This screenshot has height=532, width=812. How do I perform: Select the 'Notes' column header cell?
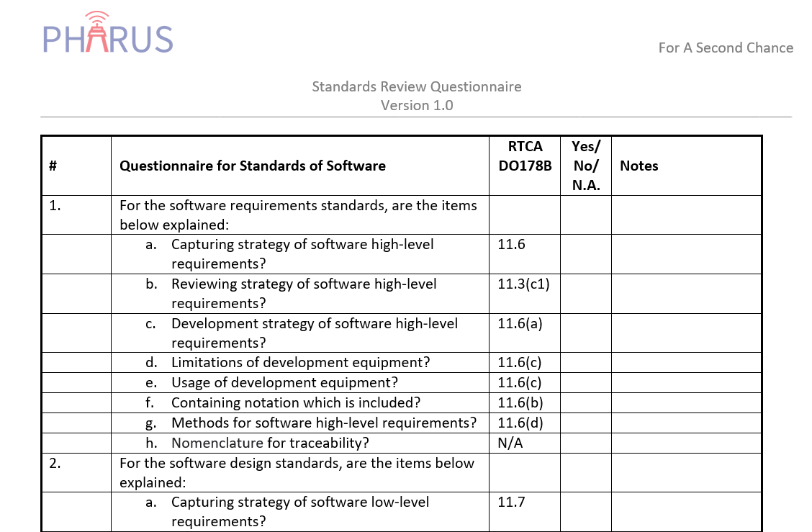(639, 166)
